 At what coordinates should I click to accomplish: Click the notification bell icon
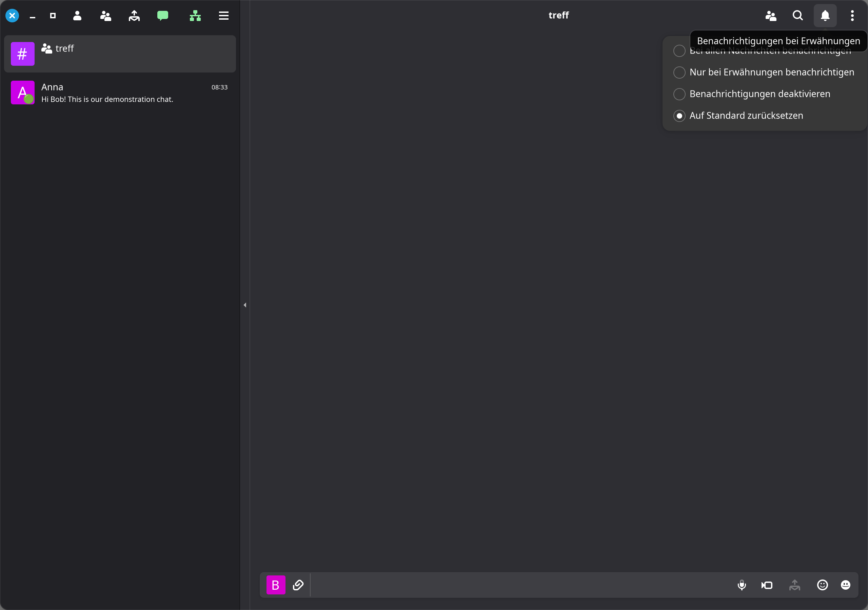(x=825, y=16)
